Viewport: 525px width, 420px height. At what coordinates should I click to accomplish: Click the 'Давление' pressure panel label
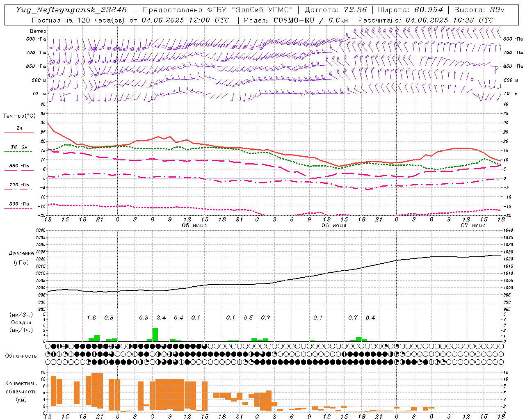(x=21, y=253)
